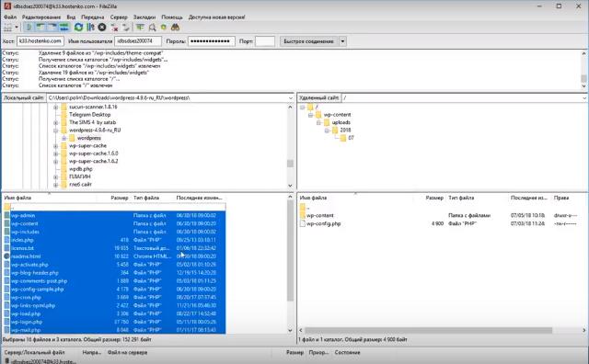Viewport: 589px width, 364px height.
Task: Click the Быстрое соединение button
Action: [x=309, y=41]
